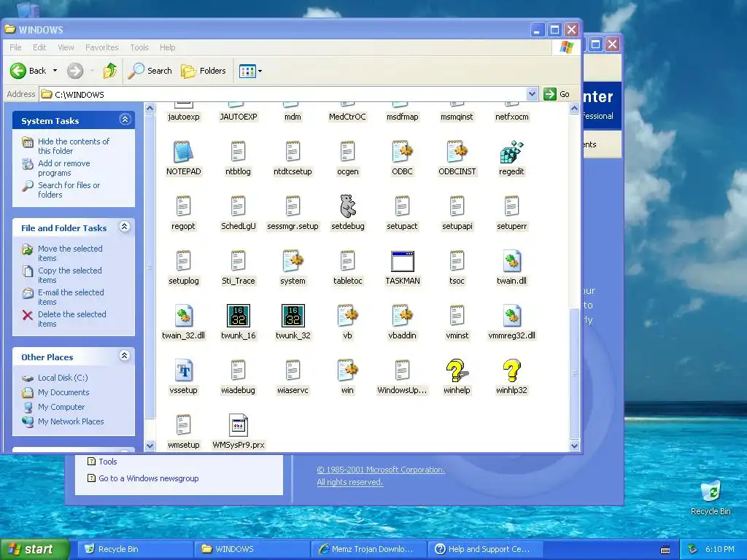Go up one folder level
This screenshot has width=747, height=560.
click(x=110, y=71)
